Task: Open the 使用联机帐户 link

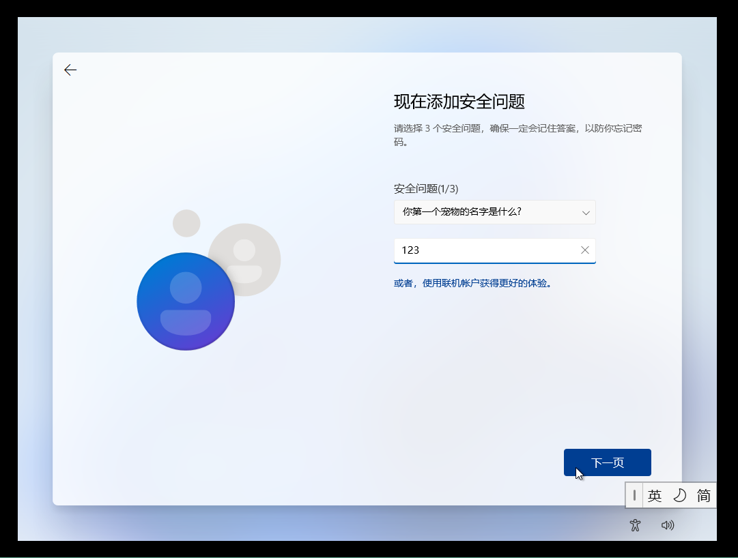Action: click(472, 283)
